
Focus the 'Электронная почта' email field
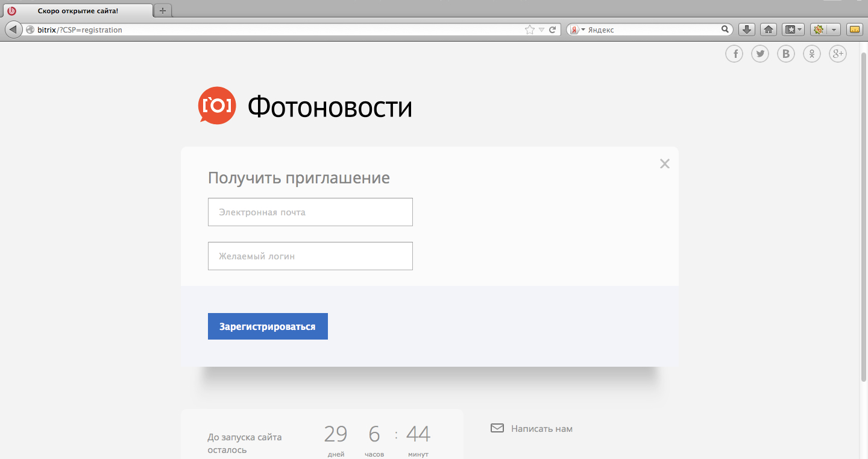point(310,212)
